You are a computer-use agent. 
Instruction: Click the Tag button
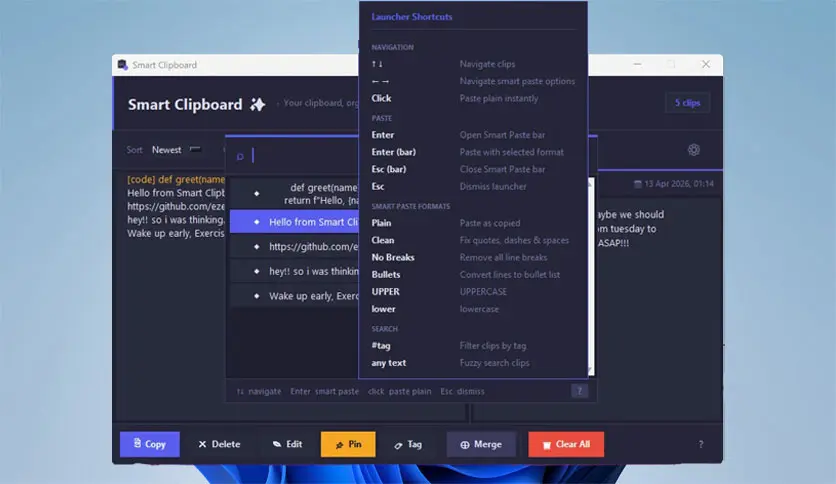(x=408, y=444)
